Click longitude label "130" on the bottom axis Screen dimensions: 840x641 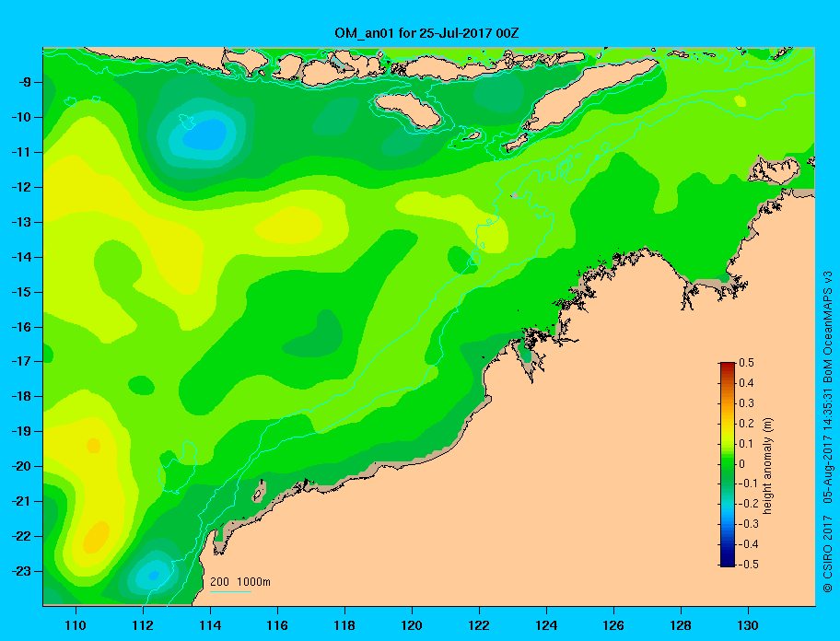(748, 625)
